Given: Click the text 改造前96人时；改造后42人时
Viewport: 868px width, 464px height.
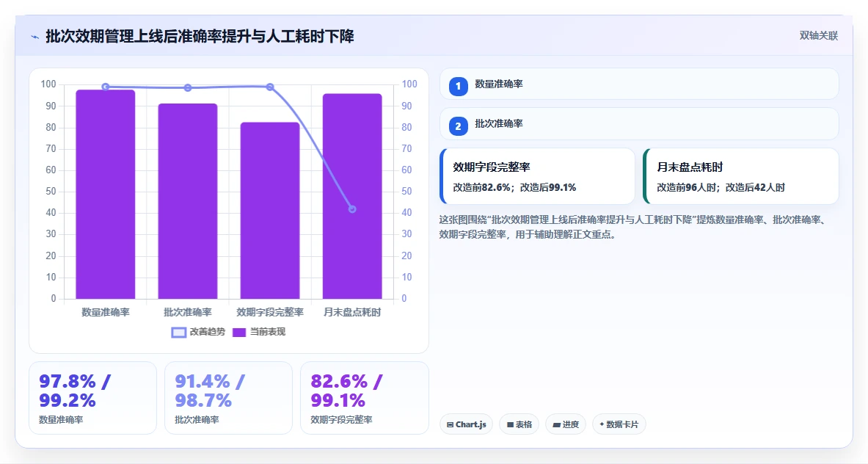Looking at the screenshot, I should coord(721,188).
